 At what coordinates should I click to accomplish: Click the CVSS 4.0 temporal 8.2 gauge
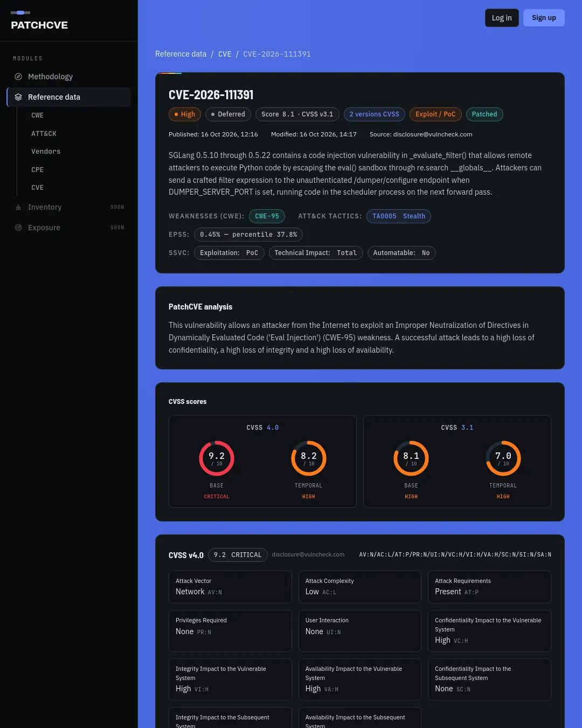pos(309,458)
